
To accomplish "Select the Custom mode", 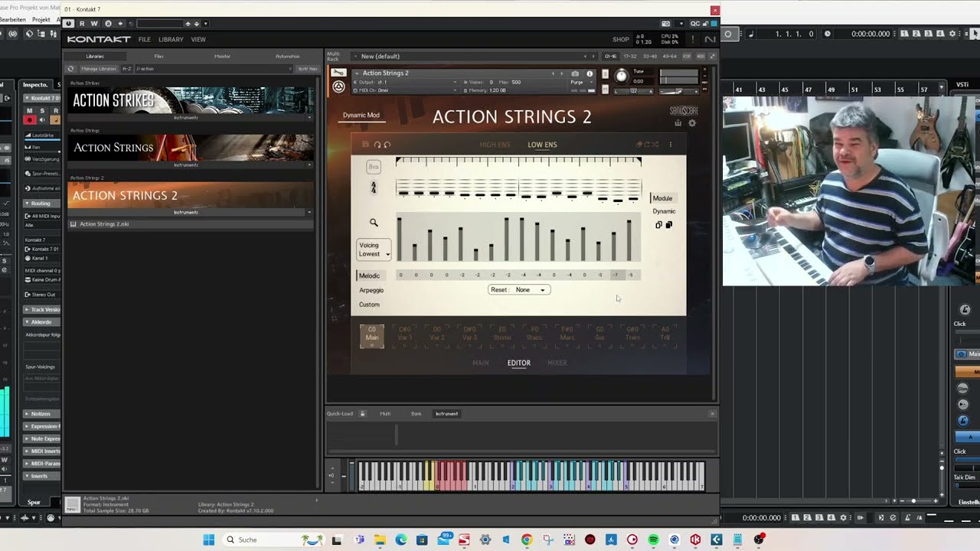I will (x=369, y=305).
